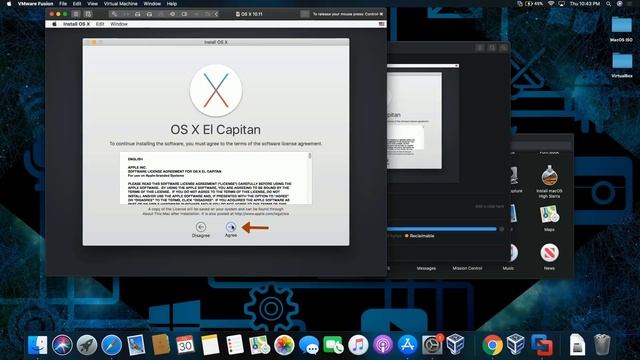Click the storage usage bar in background window
The image size is (640, 360).
(x=441, y=229)
